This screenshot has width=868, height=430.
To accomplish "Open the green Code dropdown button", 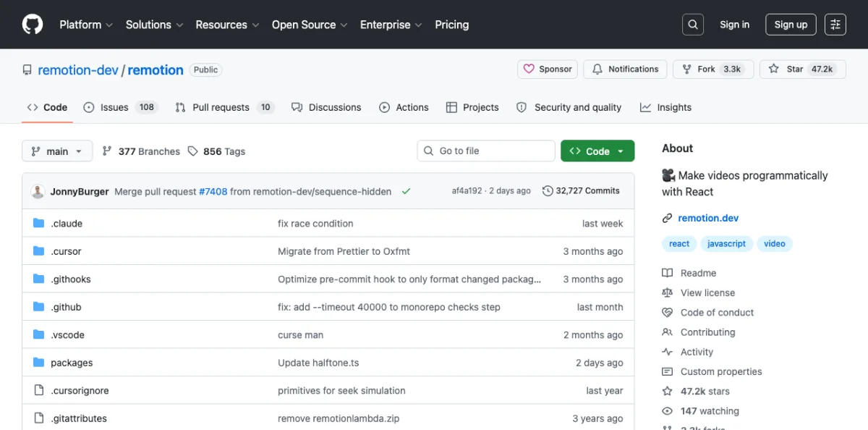I will coord(597,151).
